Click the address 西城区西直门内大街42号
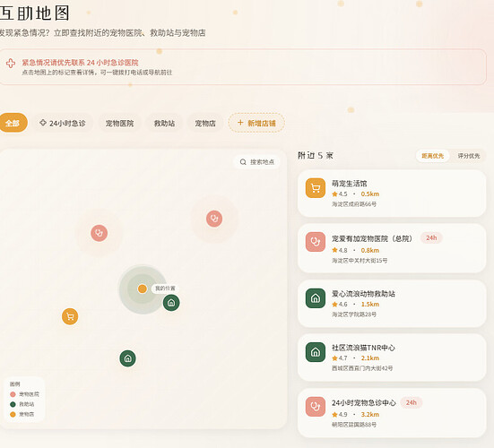494x448 pixels. click(362, 368)
